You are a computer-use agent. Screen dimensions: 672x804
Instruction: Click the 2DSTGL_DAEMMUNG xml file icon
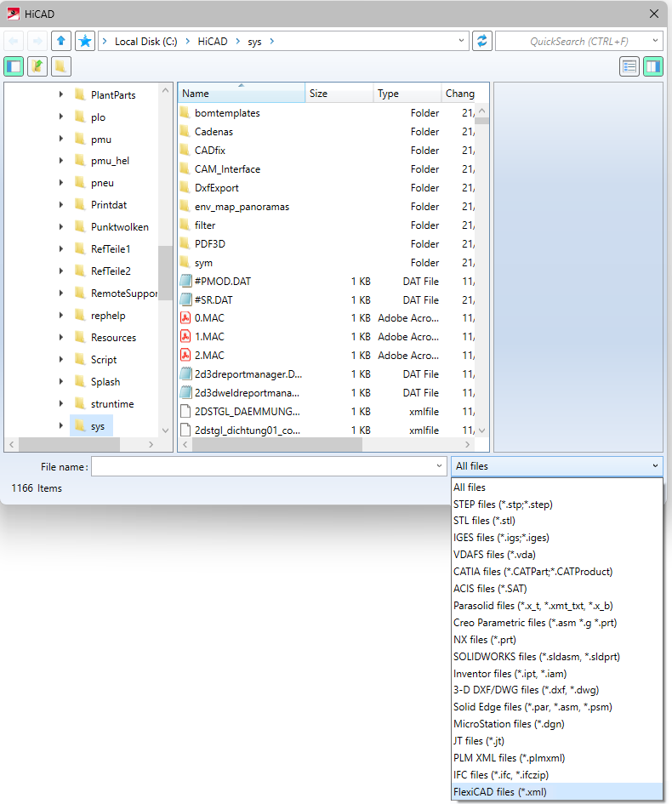(x=185, y=411)
